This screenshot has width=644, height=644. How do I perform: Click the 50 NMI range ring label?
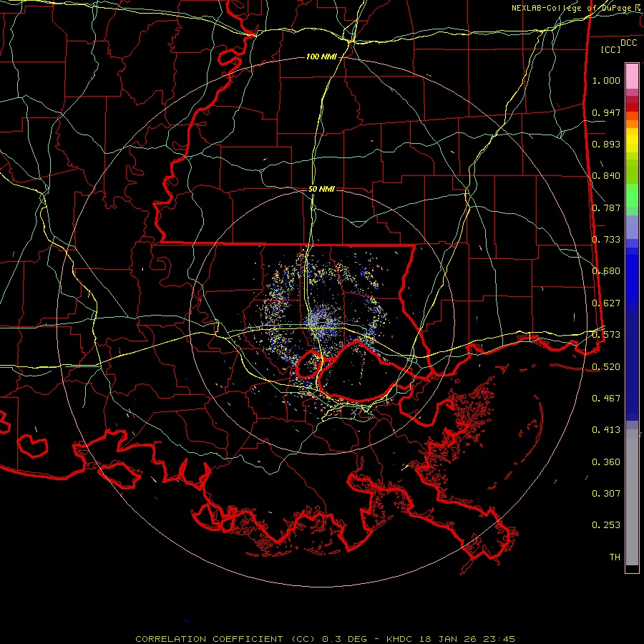pyautogui.click(x=321, y=190)
